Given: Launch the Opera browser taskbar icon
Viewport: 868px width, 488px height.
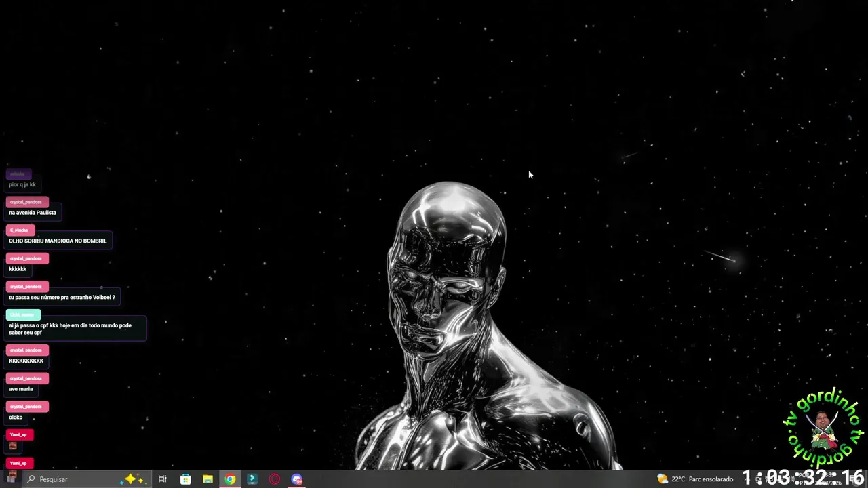Looking at the screenshot, I should [275, 479].
